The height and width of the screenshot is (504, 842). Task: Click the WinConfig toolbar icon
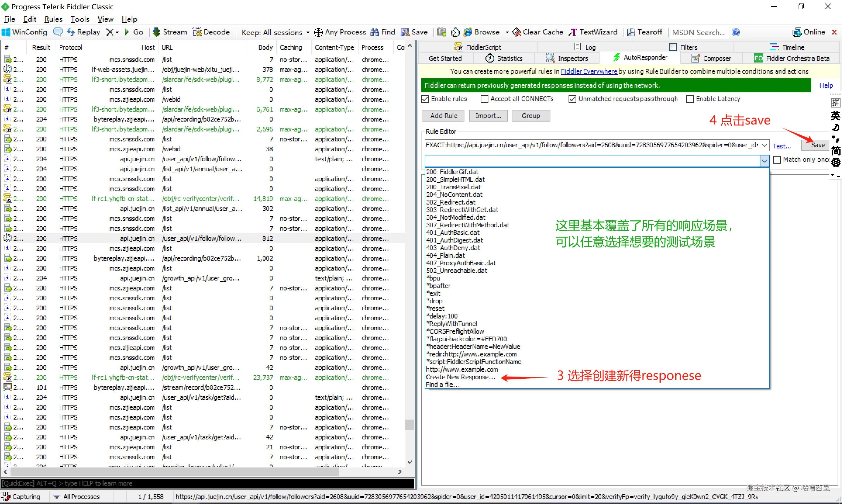[x=6, y=32]
